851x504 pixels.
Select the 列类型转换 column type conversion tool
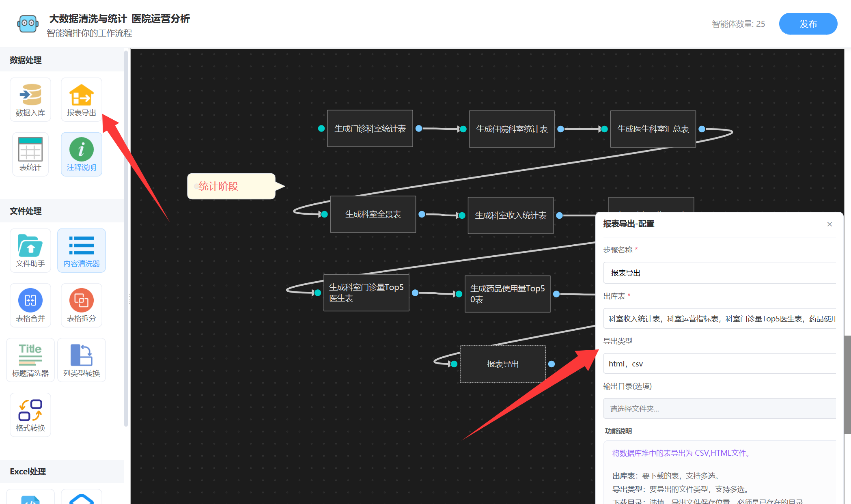coord(82,360)
